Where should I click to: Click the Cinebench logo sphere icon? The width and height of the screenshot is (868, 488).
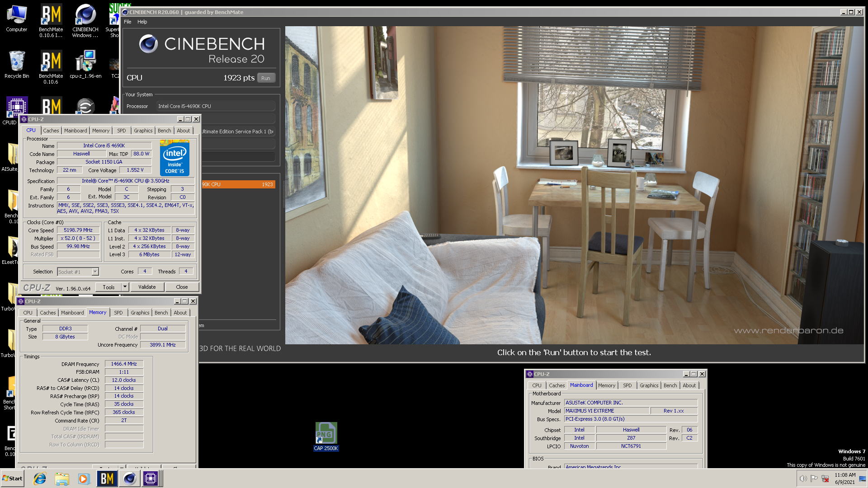point(148,44)
